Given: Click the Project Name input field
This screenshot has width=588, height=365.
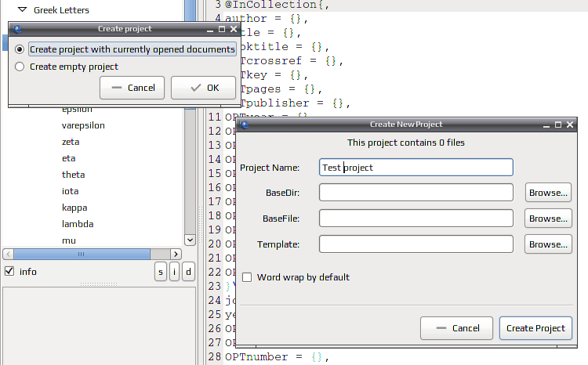Looking at the screenshot, I should pos(416,168).
